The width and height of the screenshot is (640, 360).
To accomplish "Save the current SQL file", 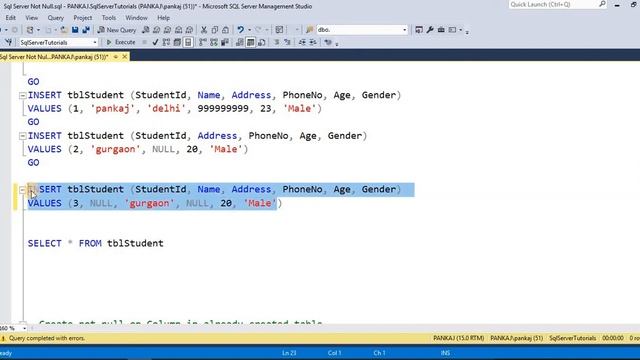I will pyautogui.click(x=75, y=30).
